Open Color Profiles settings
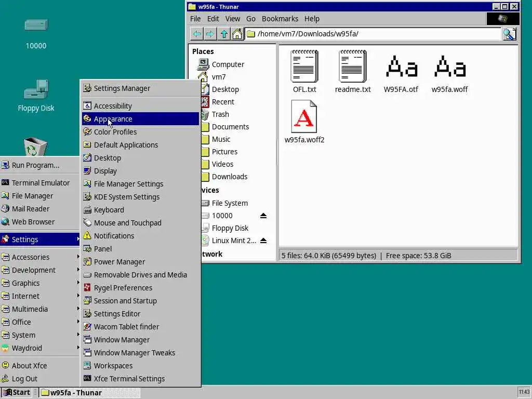 [x=140, y=132]
